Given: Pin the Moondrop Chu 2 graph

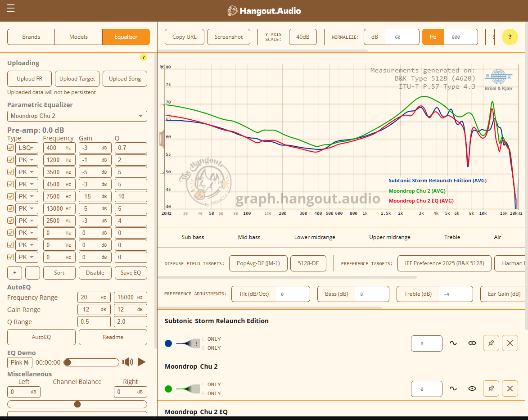Looking at the screenshot, I should 491,388.
